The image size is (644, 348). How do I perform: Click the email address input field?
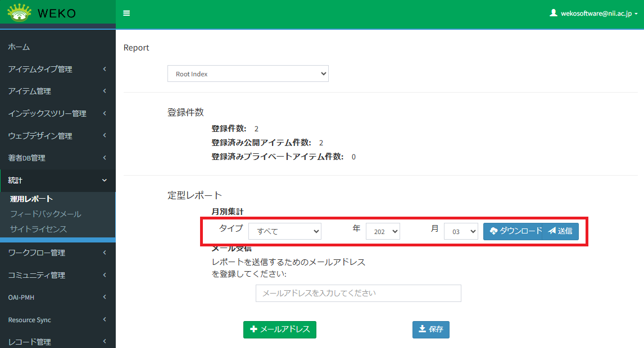tap(358, 293)
